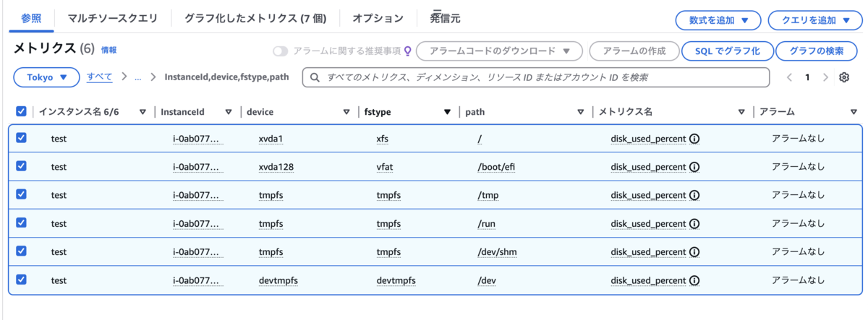Uncheck the devtmpfs row checkbox
The width and height of the screenshot is (868, 320).
pyautogui.click(x=21, y=280)
